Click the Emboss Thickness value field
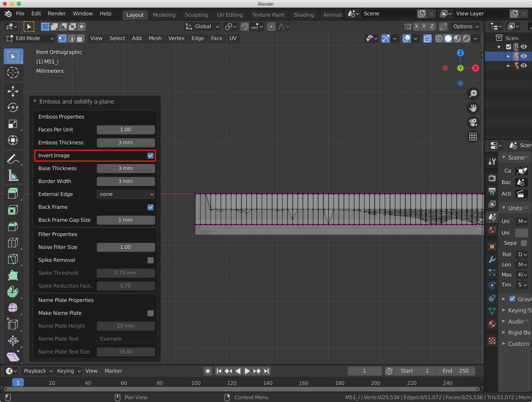Screen dimensions: 532x402 pos(126,143)
